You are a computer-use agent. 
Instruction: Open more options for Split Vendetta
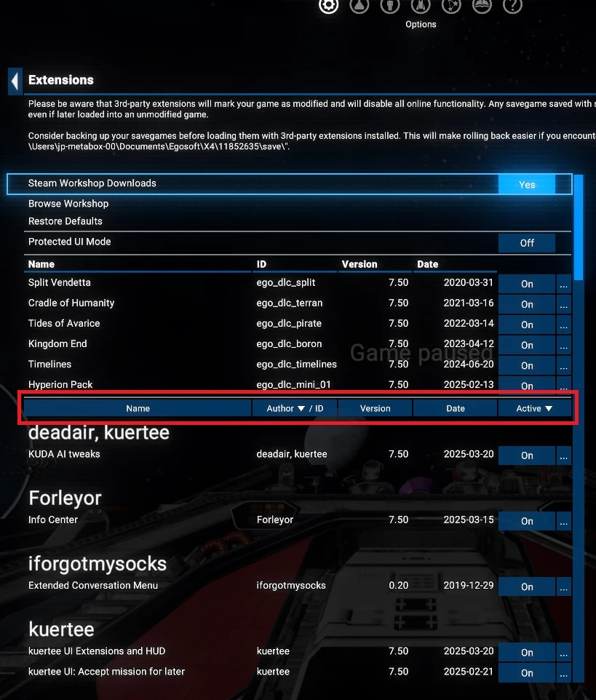coord(564,284)
